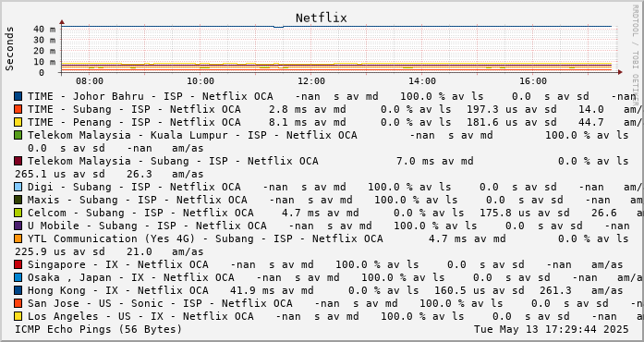Click the Osaka Japan blue legend swatch

[18, 278]
